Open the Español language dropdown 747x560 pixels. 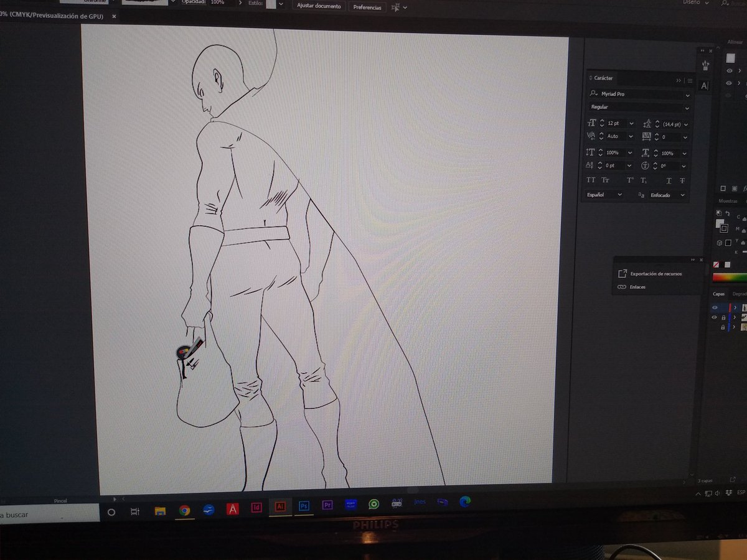tap(604, 195)
